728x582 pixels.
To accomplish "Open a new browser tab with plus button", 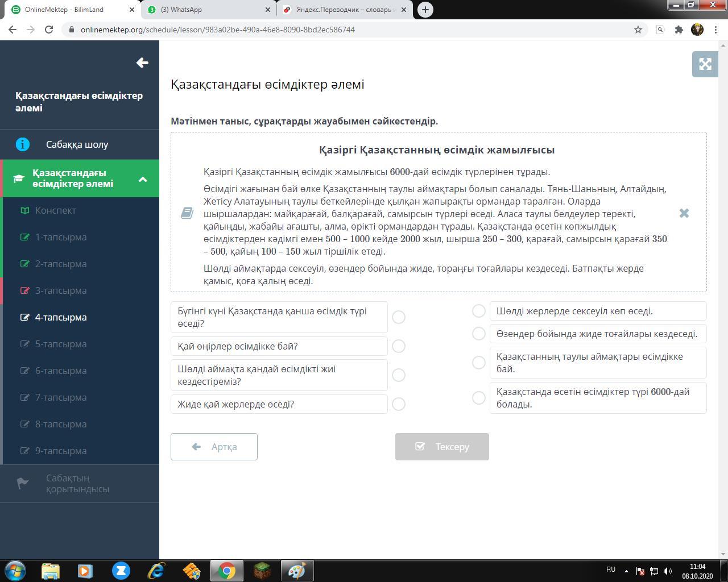I will tap(425, 10).
